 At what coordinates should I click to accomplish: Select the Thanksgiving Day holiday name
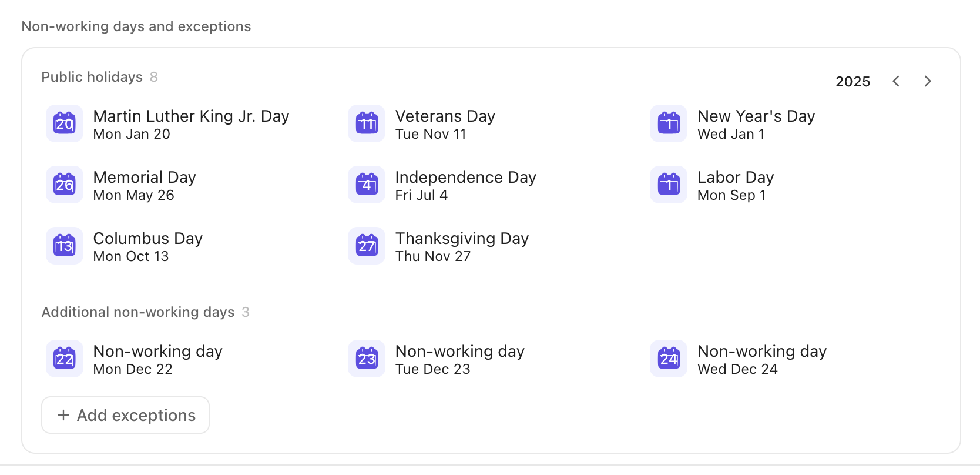tap(462, 238)
